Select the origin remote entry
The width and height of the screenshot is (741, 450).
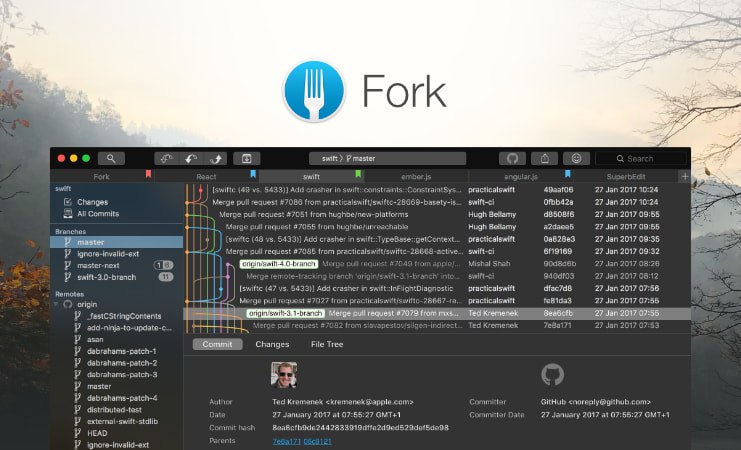[x=87, y=304]
